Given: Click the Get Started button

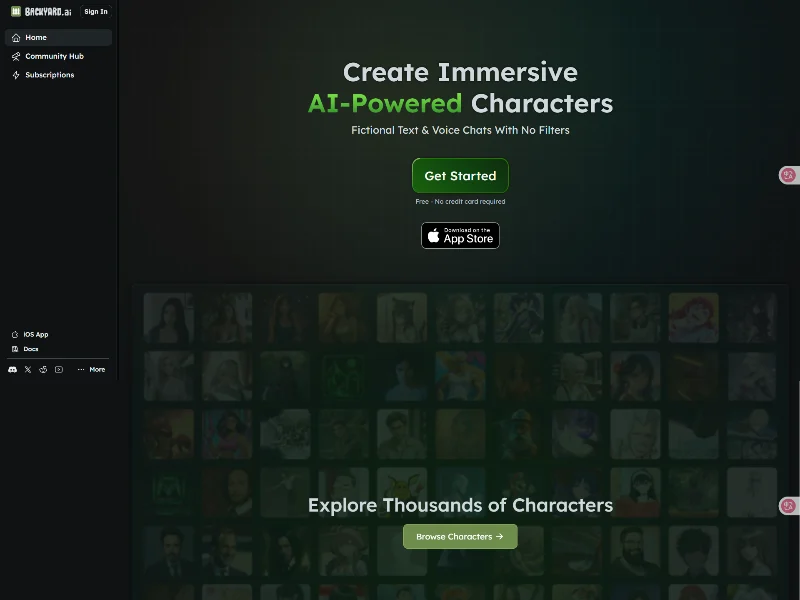Looking at the screenshot, I should tap(460, 176).
